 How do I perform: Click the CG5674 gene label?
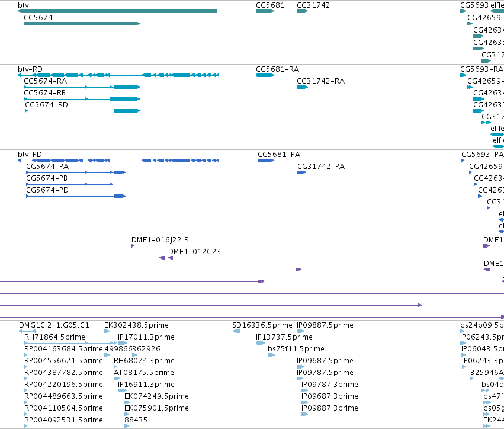(38, 18)
